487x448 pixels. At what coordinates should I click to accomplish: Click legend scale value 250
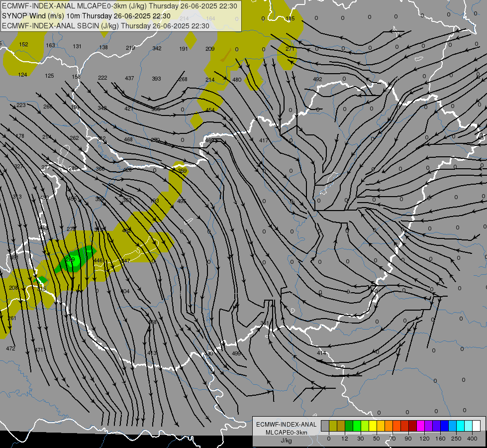pos(456,439)
